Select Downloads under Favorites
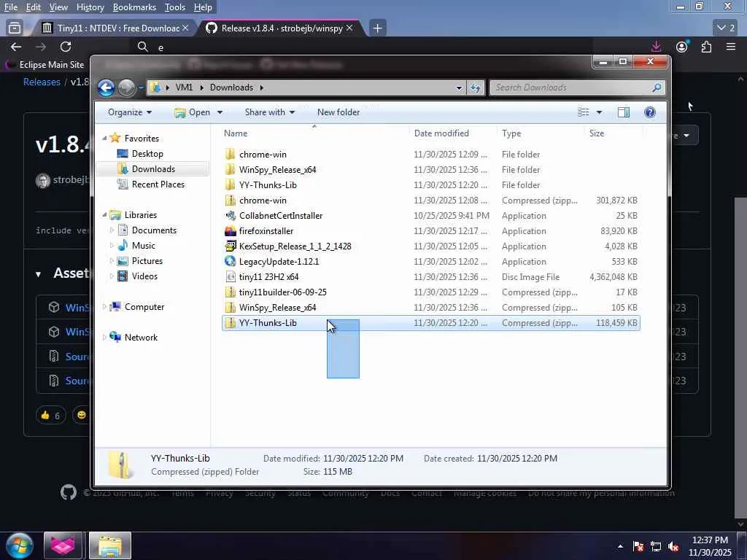747x560 pixels. 153,169
